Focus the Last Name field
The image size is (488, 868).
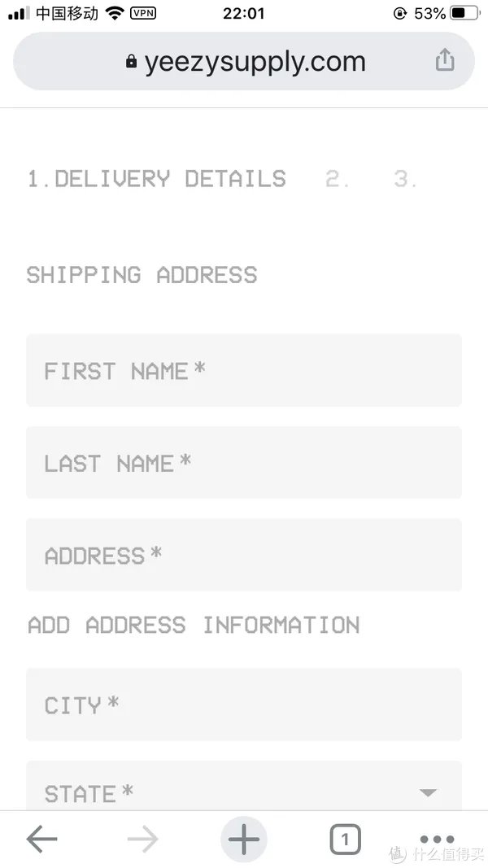[244, 462]
